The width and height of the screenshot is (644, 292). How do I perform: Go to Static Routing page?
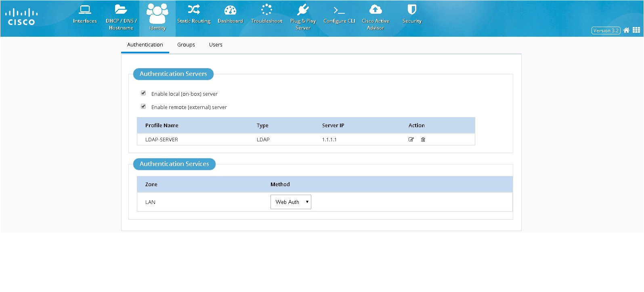194,15
